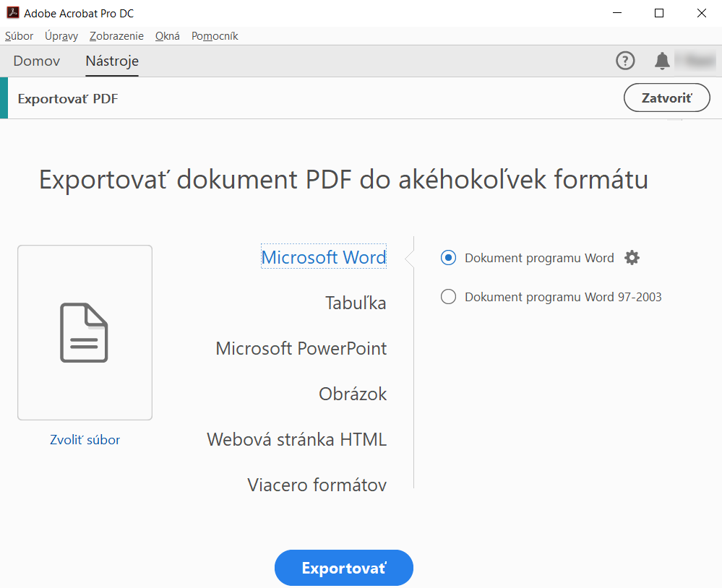This screenshot has height=588, width=722.
Task: Open the Úpravy menu
Action: [61, 35]
